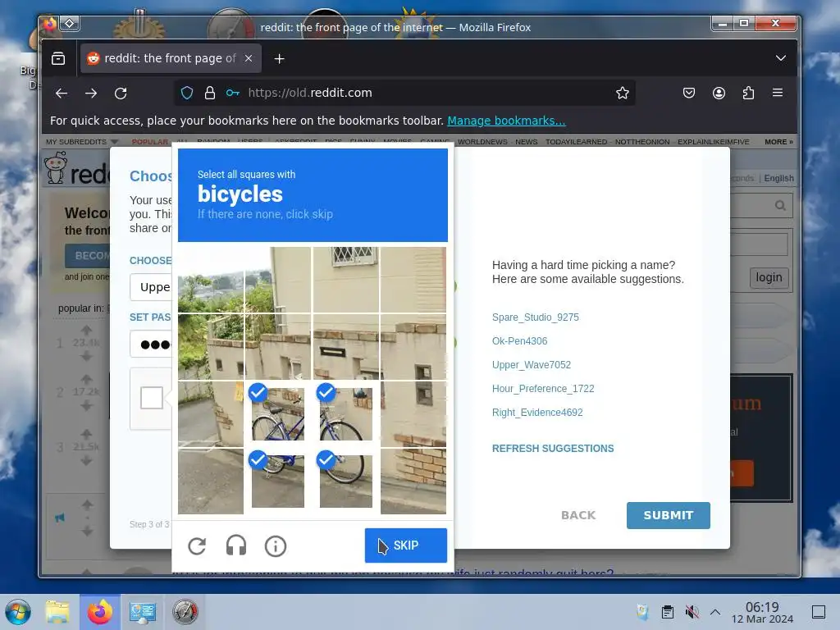
Task: Click the Manage bookmarks link
Action: (x=506, y=121)
